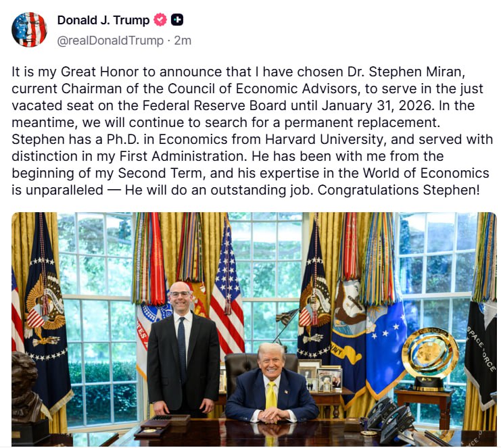Screen dimensions: 501x448
Task: Click the red verified checkmark badge
Action: (x=160, y=20)
